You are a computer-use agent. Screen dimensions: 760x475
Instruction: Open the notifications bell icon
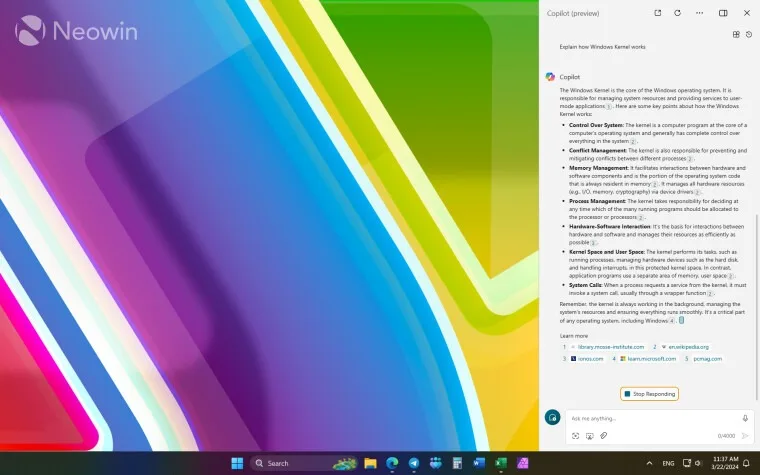click(746, 463)
